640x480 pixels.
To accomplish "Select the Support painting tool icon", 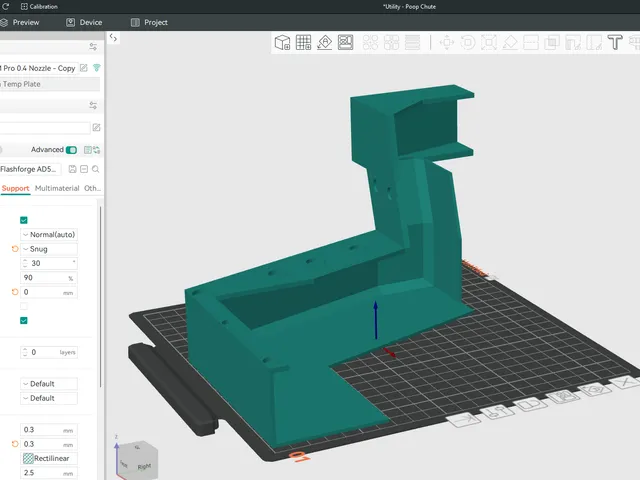I will (x=573, y=42).
